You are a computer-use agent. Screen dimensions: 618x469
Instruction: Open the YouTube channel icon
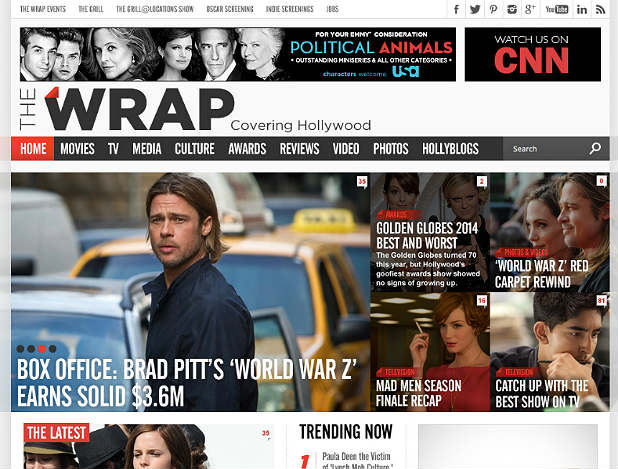tap(557, 9)
